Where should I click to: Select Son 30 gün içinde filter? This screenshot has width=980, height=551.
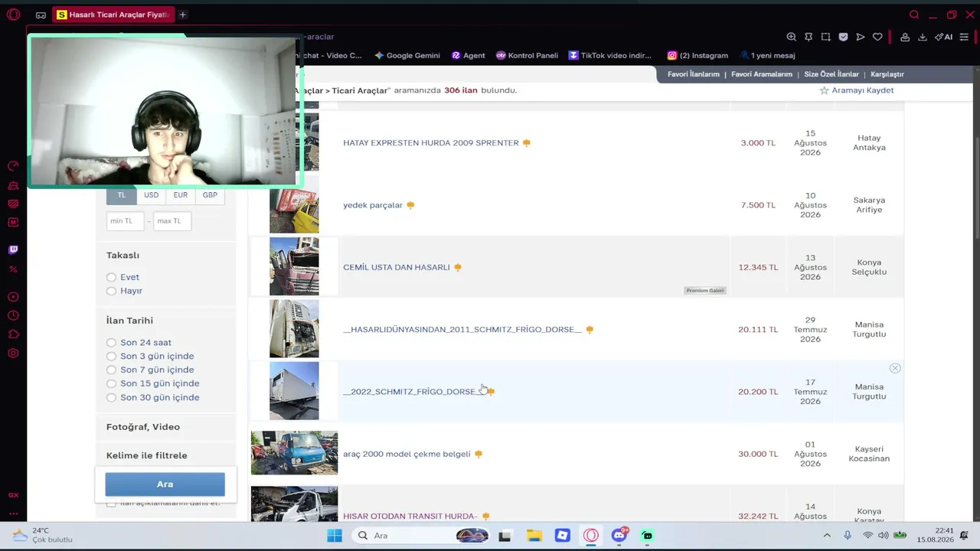(112, 397)
